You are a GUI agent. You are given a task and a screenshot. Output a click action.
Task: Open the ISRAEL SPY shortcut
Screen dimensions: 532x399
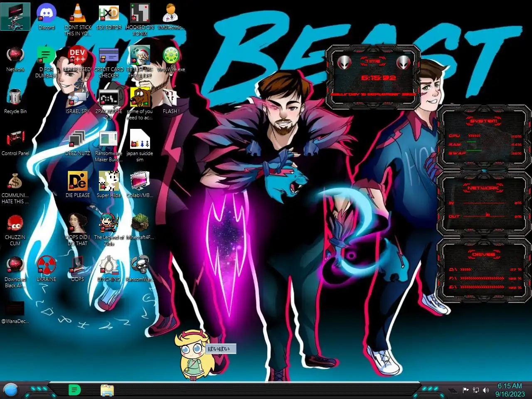tap(78, 101)
